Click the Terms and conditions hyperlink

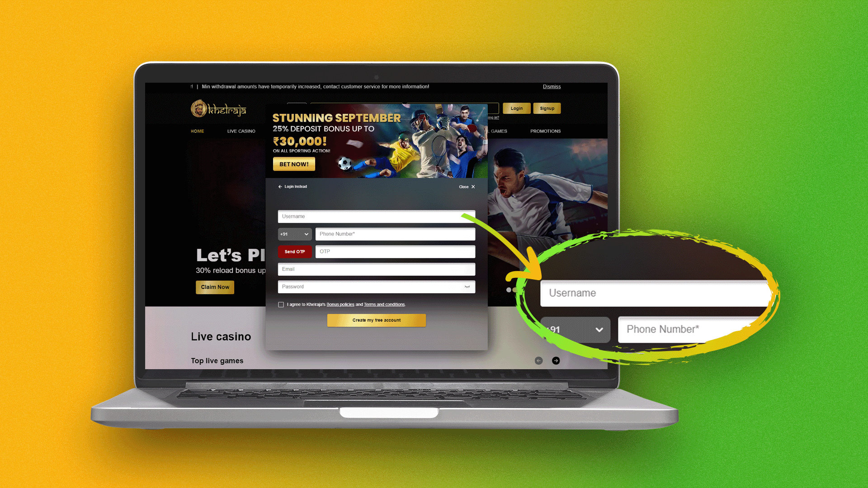click(384, 304)
